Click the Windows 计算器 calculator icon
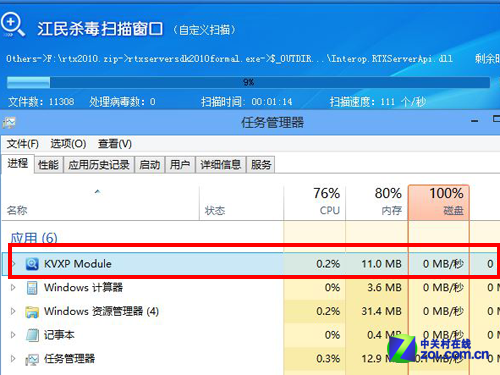Viewport: 500px width, 375px height. pos(32,288)
